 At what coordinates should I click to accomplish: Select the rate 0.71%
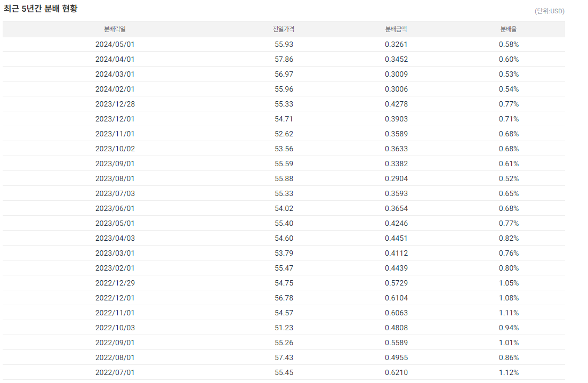[509, 119]
